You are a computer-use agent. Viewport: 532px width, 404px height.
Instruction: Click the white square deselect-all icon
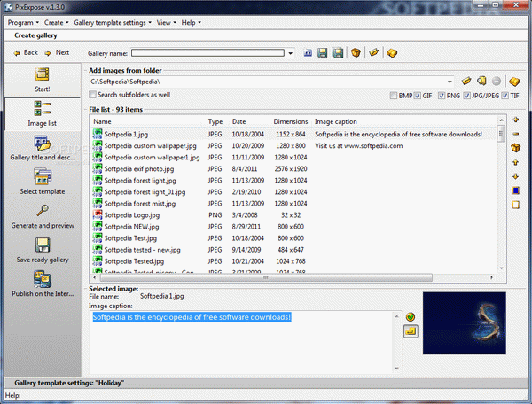[516, 205]
